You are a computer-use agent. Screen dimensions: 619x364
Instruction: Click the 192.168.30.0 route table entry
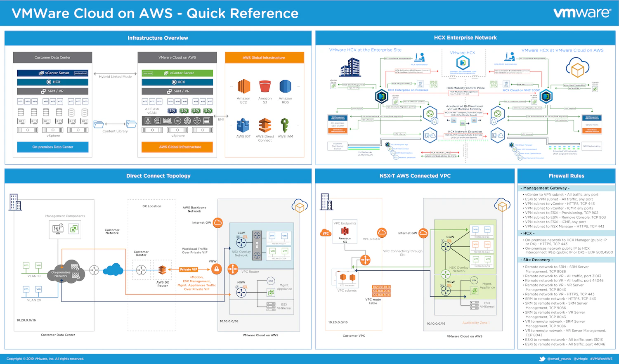pyautogui.click(x=381, y=295)
